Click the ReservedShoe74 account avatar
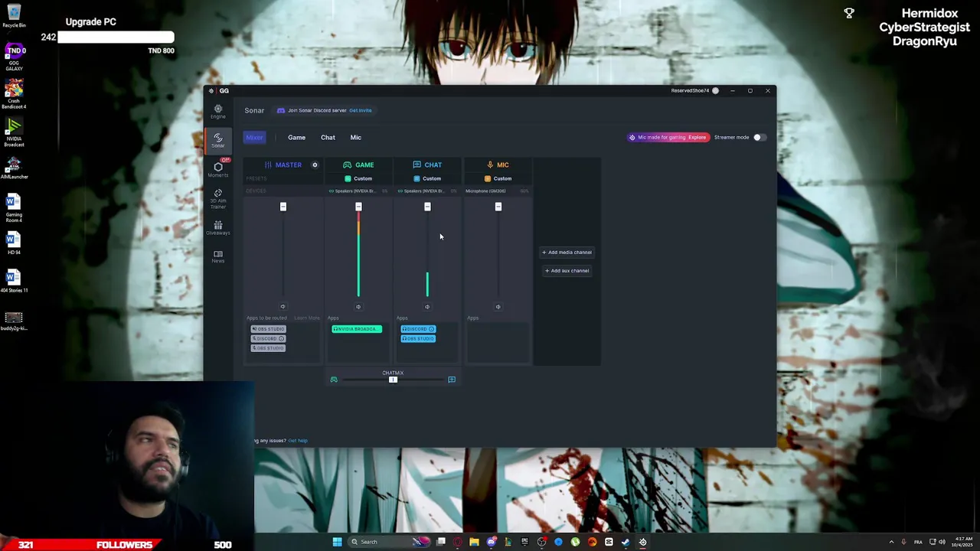The image size is (980, 551). 715,90
